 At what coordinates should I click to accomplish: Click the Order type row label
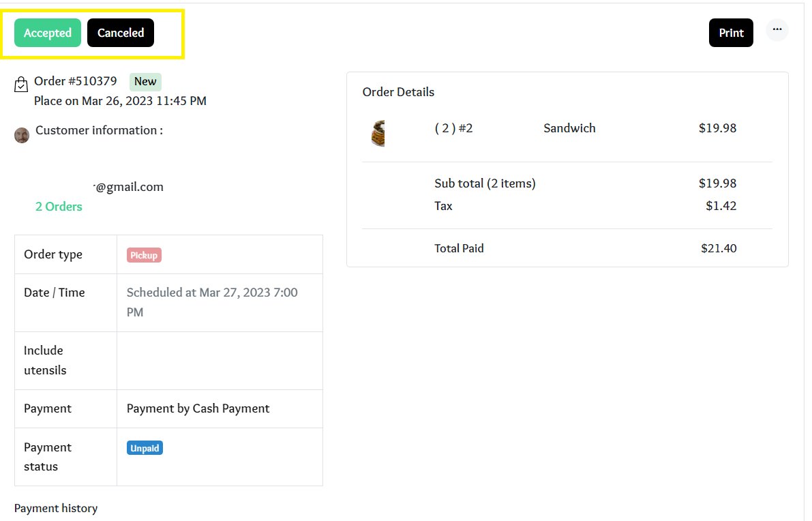[x=52, y=254]
